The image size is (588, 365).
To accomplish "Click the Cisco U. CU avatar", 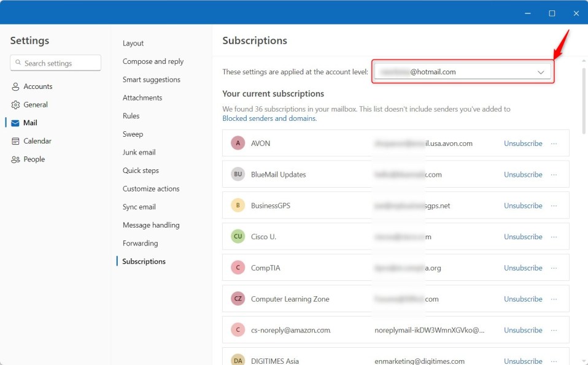I will [x=238, y=236].
